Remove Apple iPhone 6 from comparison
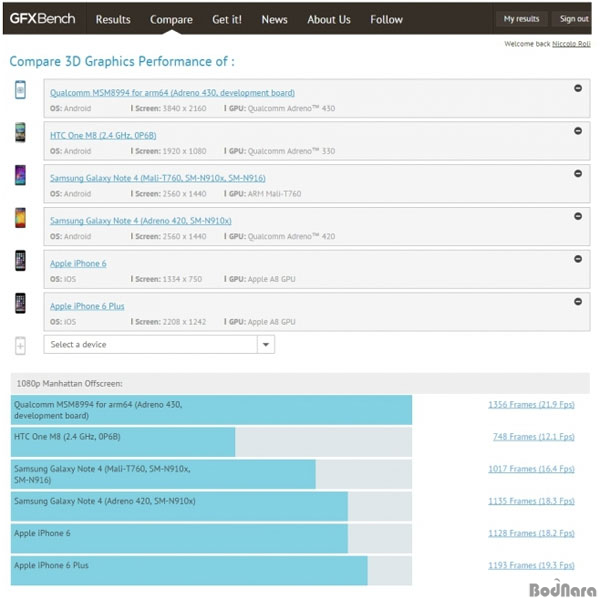The height and width of the screenshot is (600, 600). [578, 259]
